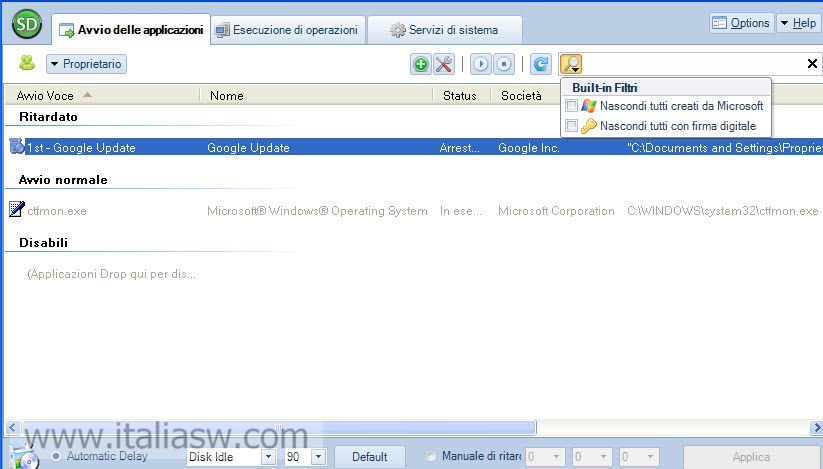
Task: Clear the search with the X icon
Action: tap(812, 63)
